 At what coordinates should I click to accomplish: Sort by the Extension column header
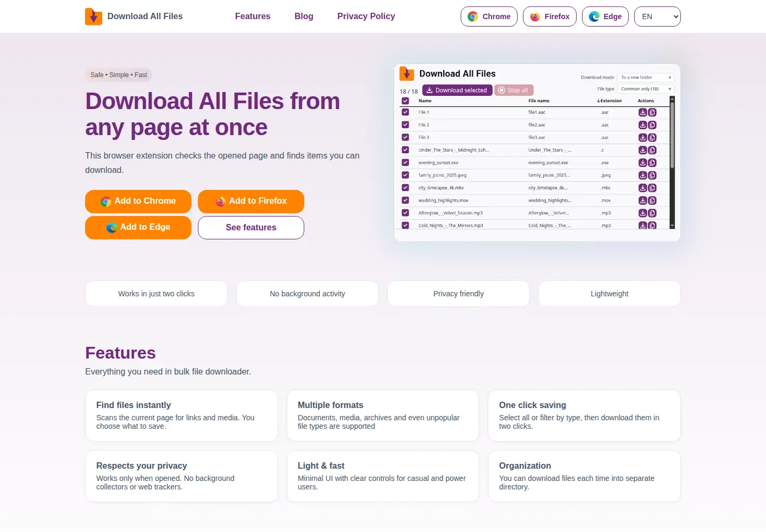tap(609, 101)
